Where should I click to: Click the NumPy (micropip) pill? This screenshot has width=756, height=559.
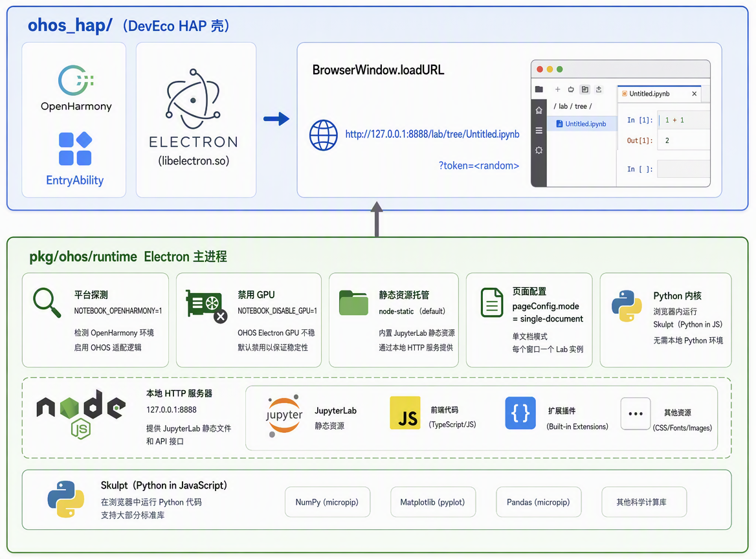point(328,502)
